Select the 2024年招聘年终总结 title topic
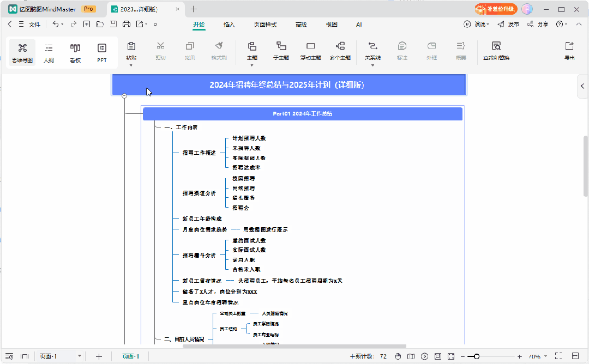The image size is (589, 364). pos(289,85)
